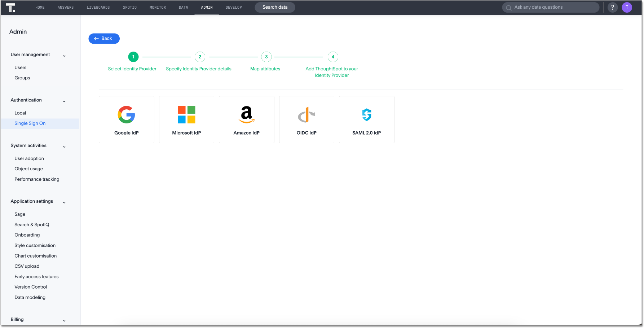Collapse the Application settings section

click(64, 202)
